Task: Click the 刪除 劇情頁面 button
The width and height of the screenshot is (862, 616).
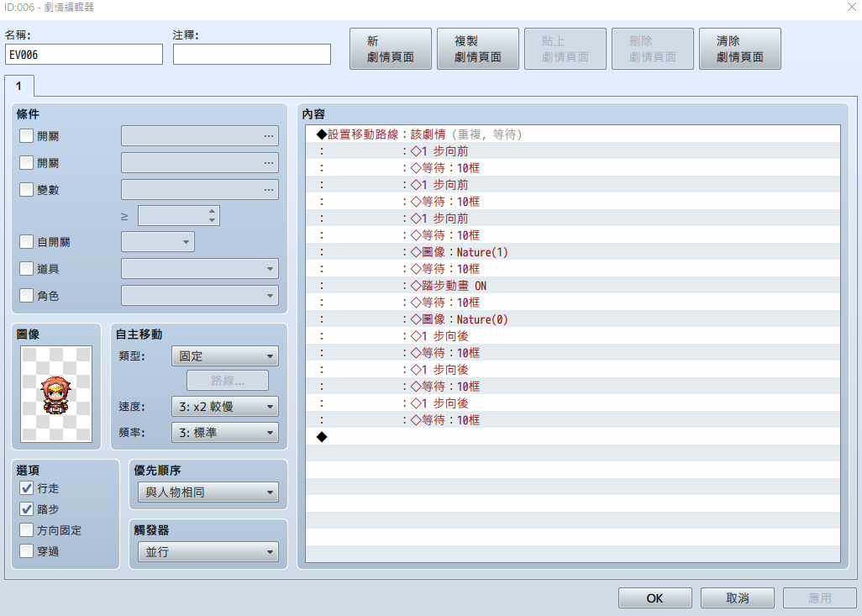Action: coord(653,49)
